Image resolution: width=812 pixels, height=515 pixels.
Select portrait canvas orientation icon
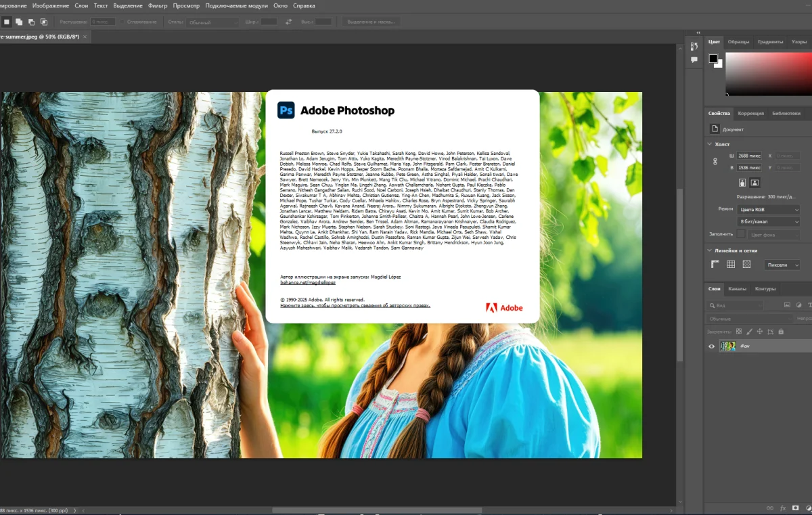tap(742, 183)
